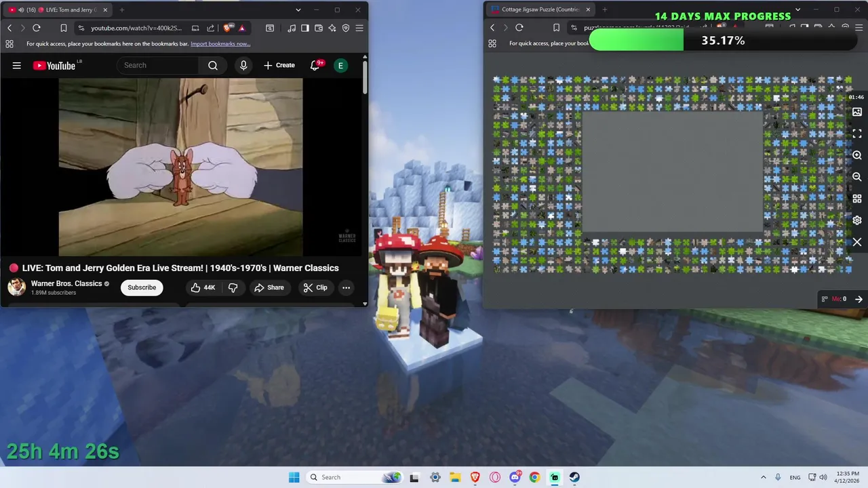Viewport: 868px width, 488px height.
Task: Open the account avatar labeled E
Action: [340, 65]
